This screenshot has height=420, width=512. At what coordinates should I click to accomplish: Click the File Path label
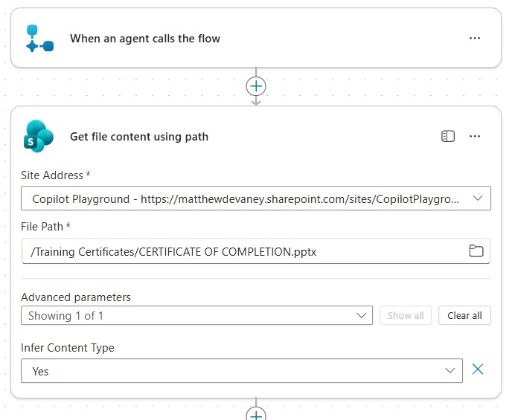click(42, 227)
